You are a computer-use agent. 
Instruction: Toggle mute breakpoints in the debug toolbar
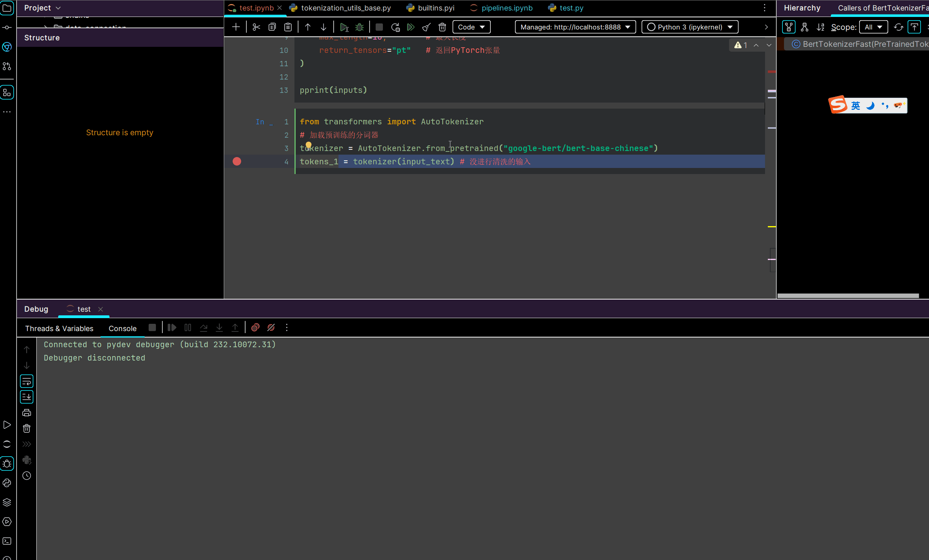271,328
